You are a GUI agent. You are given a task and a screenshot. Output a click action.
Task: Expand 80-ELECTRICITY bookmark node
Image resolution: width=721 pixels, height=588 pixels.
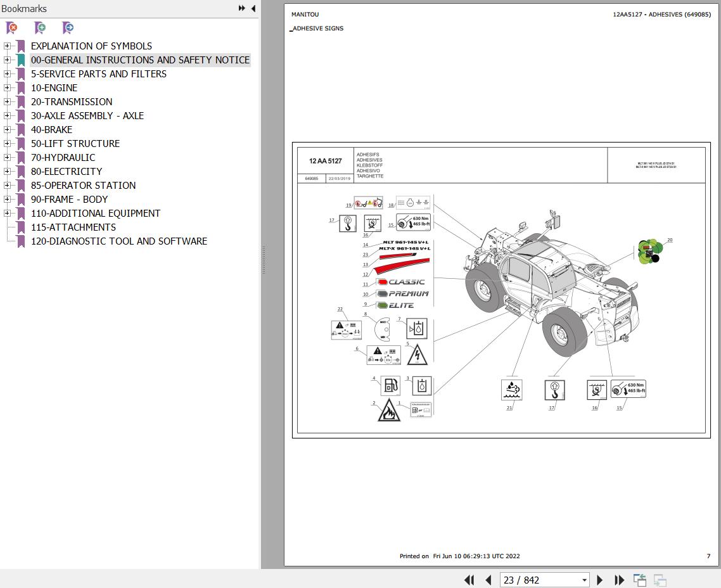pos(7,172)
